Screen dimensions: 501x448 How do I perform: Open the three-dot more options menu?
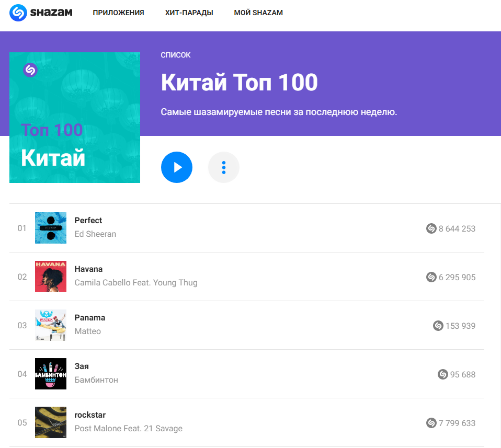[x=224, y=167]
